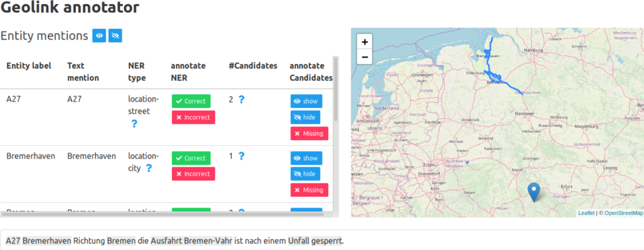Zoom in on the map
This screenshot has height=250, width=644.
pyautogui.click(x=365, y=42)
